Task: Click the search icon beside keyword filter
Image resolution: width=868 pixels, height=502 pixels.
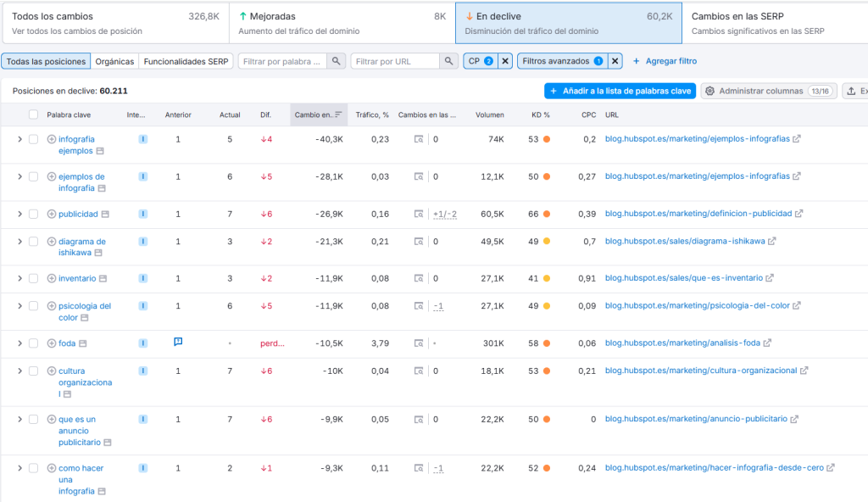Action: 337,61
